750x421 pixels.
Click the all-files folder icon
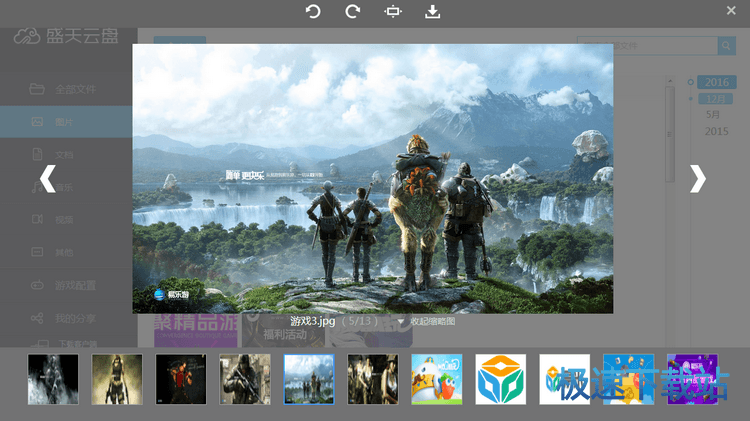[37, 89]
